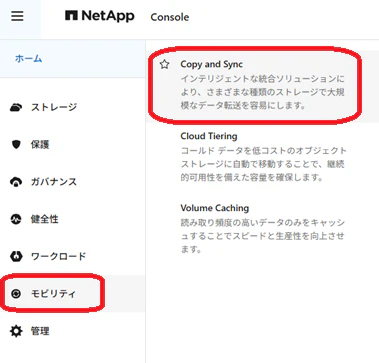This screenshot has height=363, width=379.
Task: Open the ストレージ menu item
Action: pos(54,107)
